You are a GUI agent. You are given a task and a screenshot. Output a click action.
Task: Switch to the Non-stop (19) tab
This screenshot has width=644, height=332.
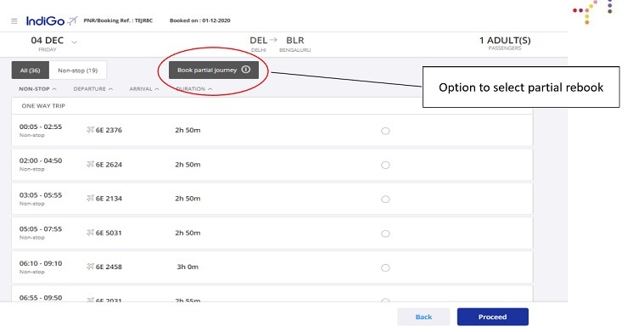[77, 70]
